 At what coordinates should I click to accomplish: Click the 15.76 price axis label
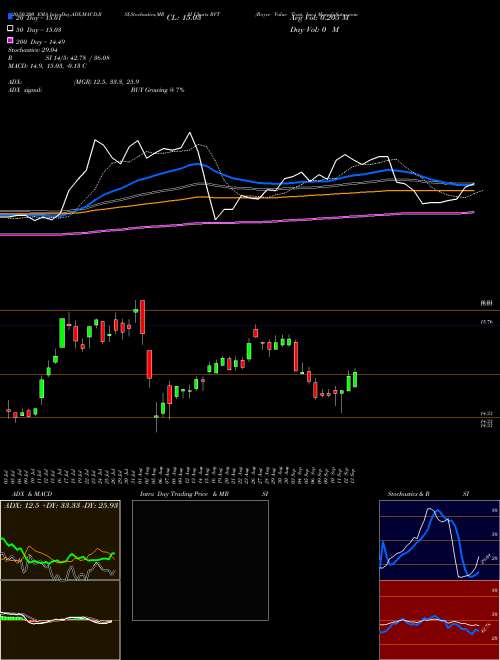coord(487,322)
